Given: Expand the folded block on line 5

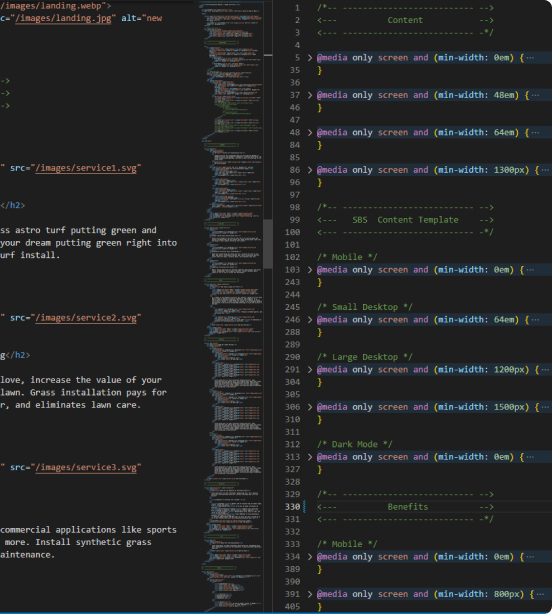Looking at the screenshot, I should pyautogui.click(x=310, y=58).
